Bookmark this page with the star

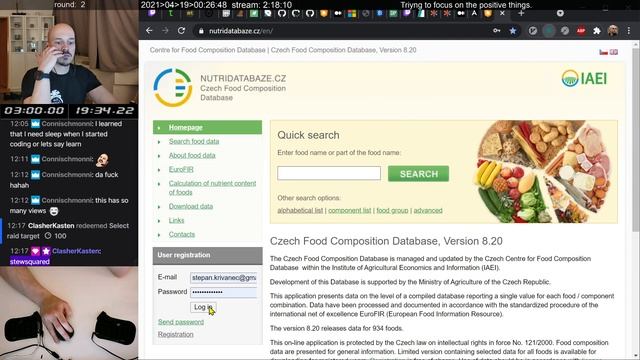click(x=513, y=31)
